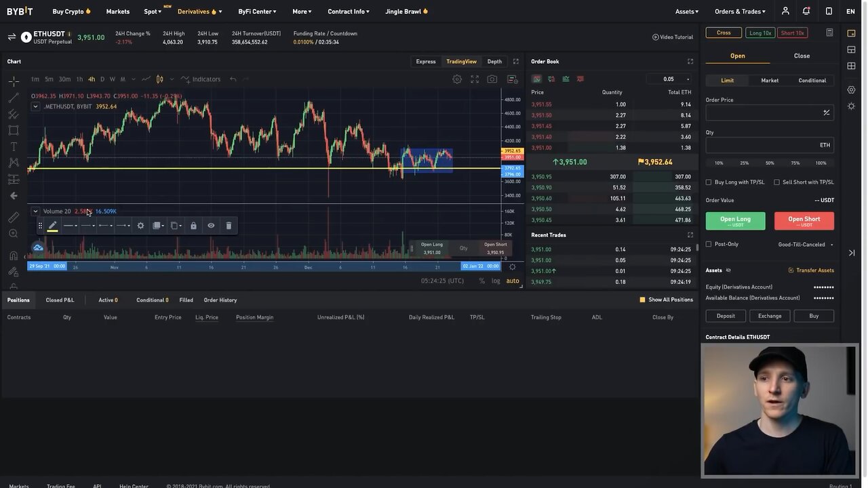Open the mobile app download icon
The image size is (868, 488).
[x=829, y=11]
